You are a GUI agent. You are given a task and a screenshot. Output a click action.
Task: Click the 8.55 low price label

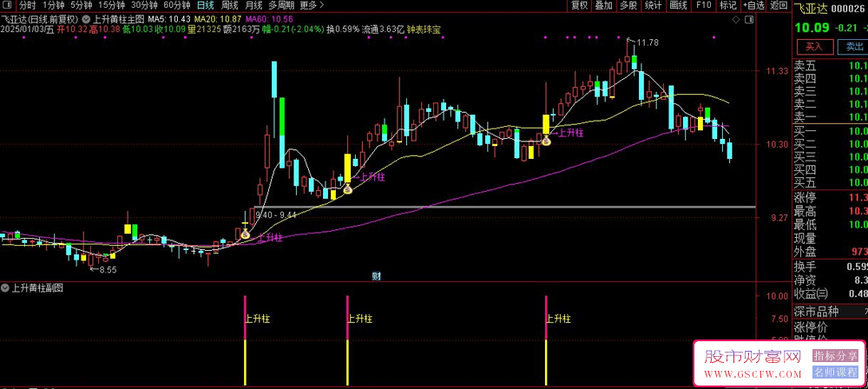[x=107, y=270]
